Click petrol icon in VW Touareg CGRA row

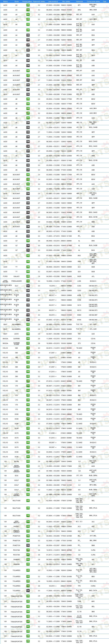coord(28,586)
